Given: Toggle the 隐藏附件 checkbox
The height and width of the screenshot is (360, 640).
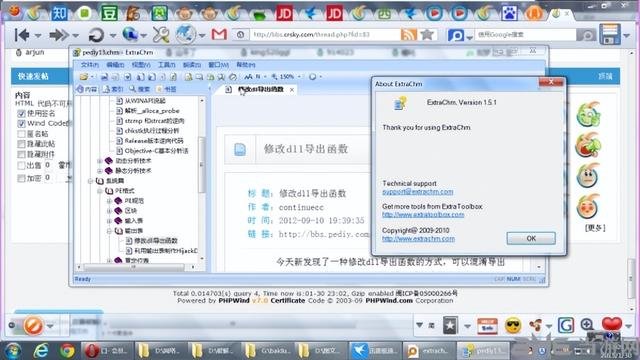Looking at the screenshot, I should click(21, 154).
